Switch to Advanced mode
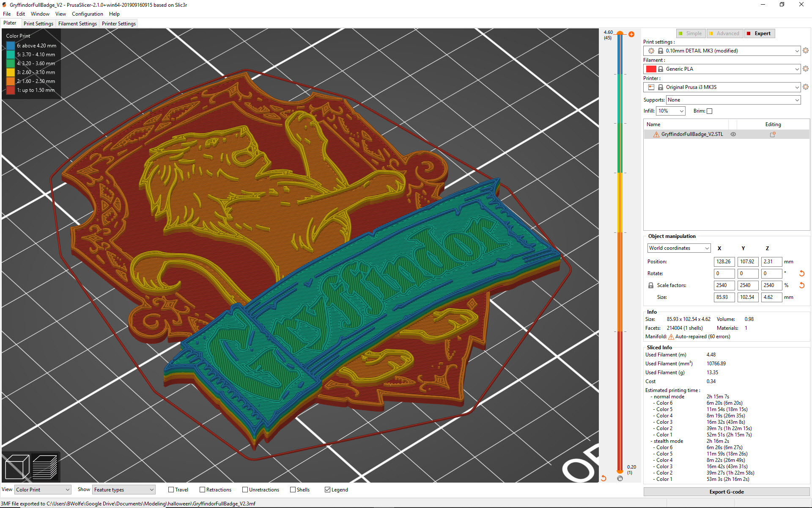 [724, 33]
